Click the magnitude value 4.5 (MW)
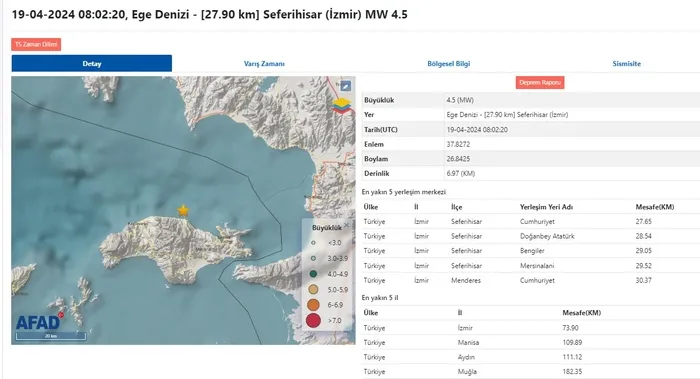Image resolution: width=700 pixels, height=379 pixels. pos(460,100)
